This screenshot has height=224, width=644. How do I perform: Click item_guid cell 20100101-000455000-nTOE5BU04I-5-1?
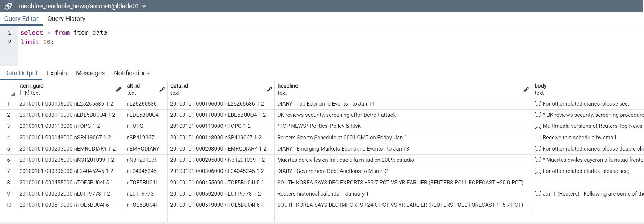(x=71, y=183)
